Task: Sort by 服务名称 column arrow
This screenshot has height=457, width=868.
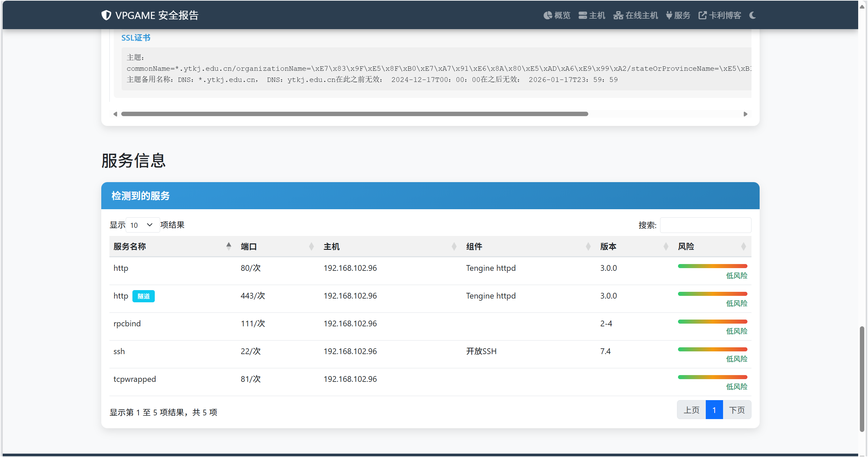Action: [229, 246]
